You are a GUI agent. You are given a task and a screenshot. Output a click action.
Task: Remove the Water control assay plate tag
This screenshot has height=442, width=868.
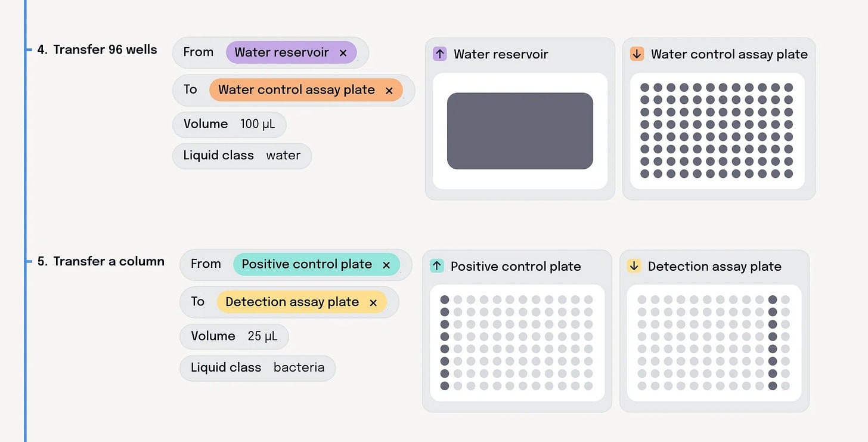click(x=389, y=91)
